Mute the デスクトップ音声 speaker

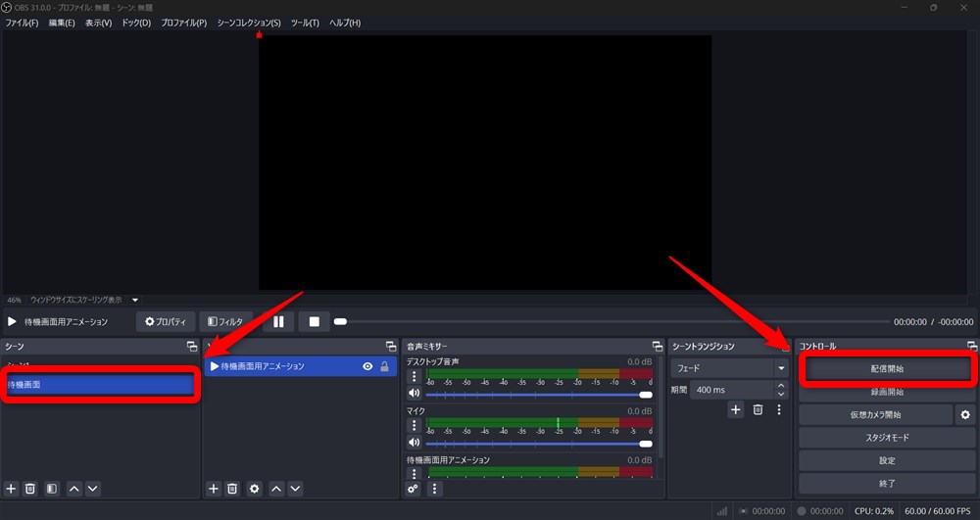click(414, 394)
